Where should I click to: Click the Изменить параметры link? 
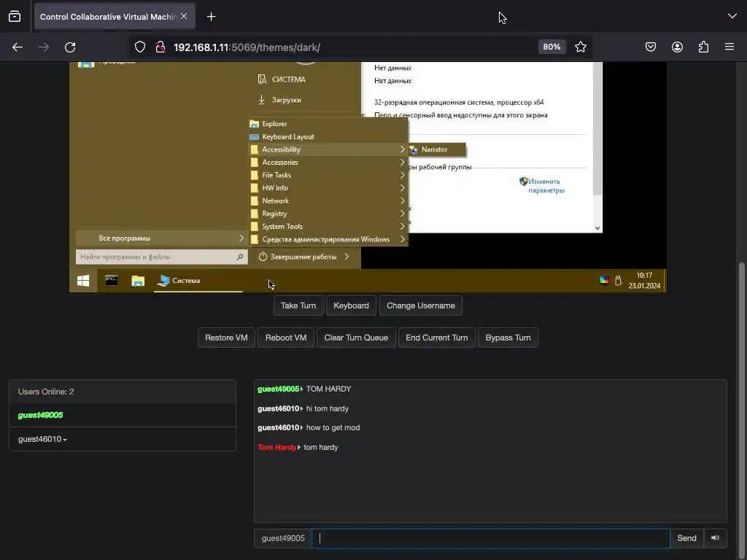[x=542, y=186]
